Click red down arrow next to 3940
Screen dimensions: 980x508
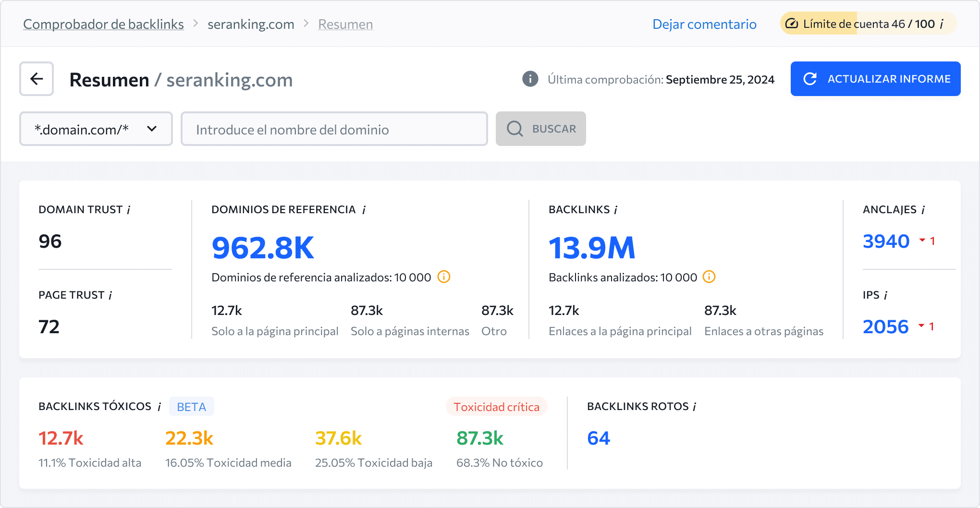(922, 240)
